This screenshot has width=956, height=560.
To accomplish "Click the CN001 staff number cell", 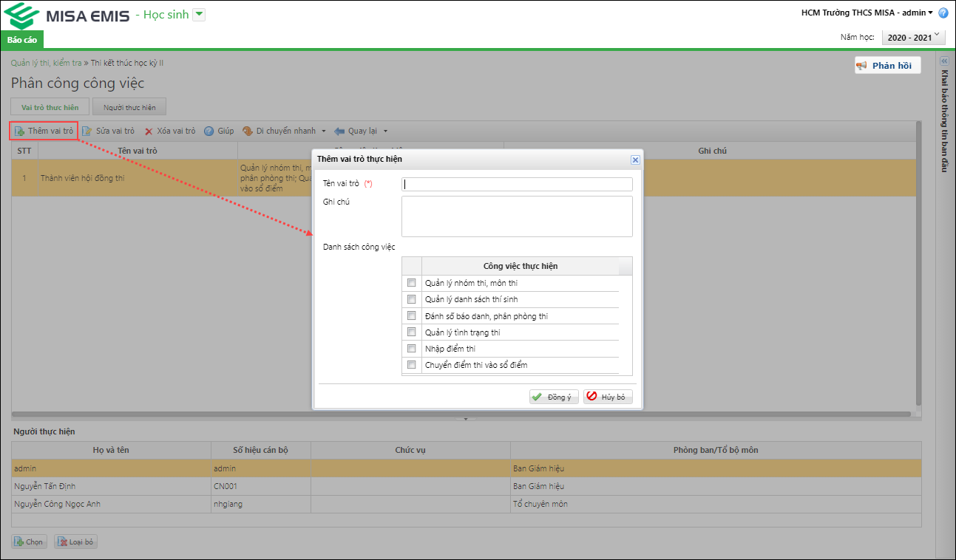I will coord(261,486).
